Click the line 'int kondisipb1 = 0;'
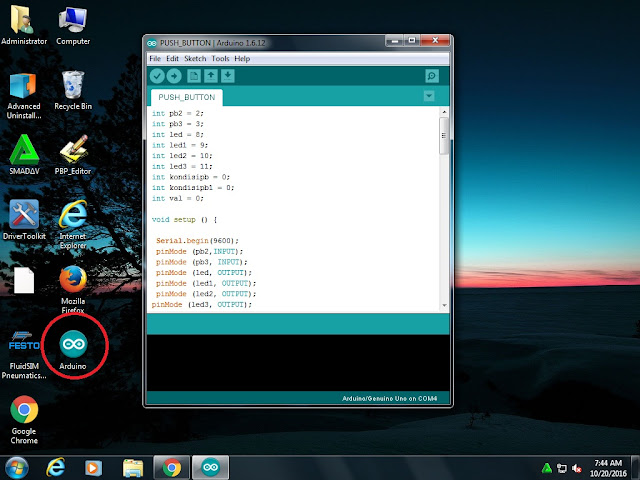 [193, 188]
